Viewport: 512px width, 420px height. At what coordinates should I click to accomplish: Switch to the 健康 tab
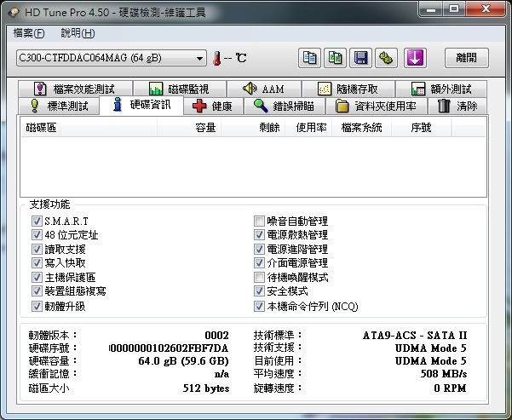(214, 106)
